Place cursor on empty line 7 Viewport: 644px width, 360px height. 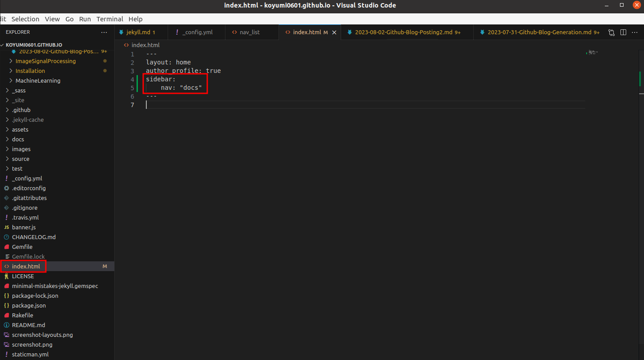click(365, 105)
